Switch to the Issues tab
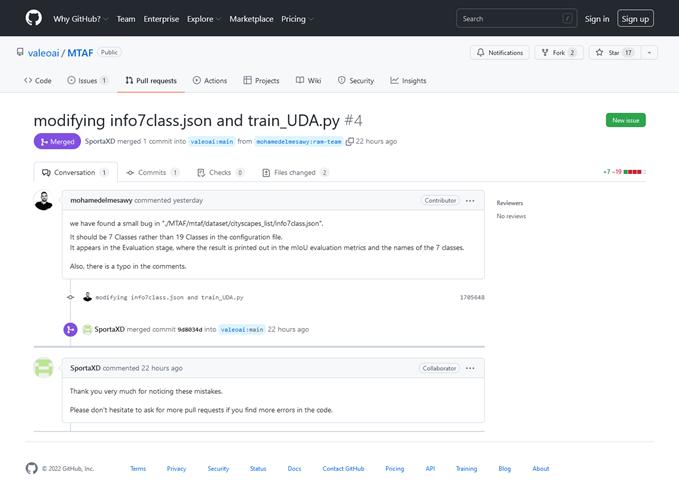The image size is (679, 499). tap(87, 81)
